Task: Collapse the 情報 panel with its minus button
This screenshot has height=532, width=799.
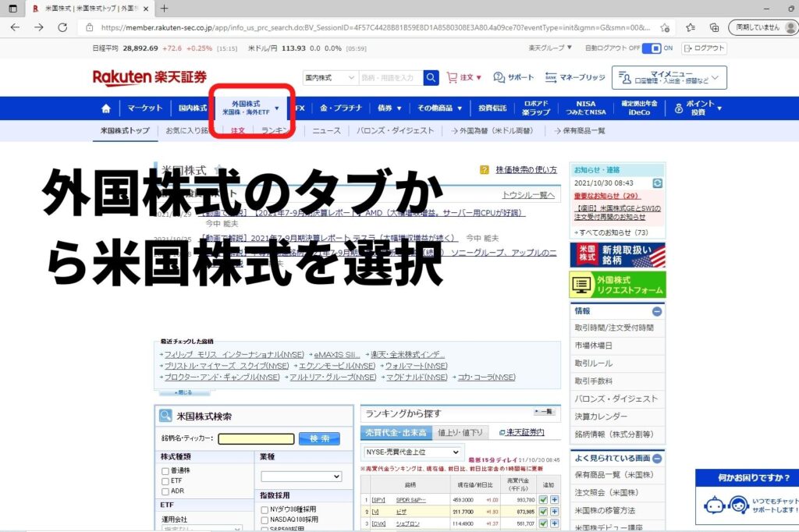Action: pos(657,311)
